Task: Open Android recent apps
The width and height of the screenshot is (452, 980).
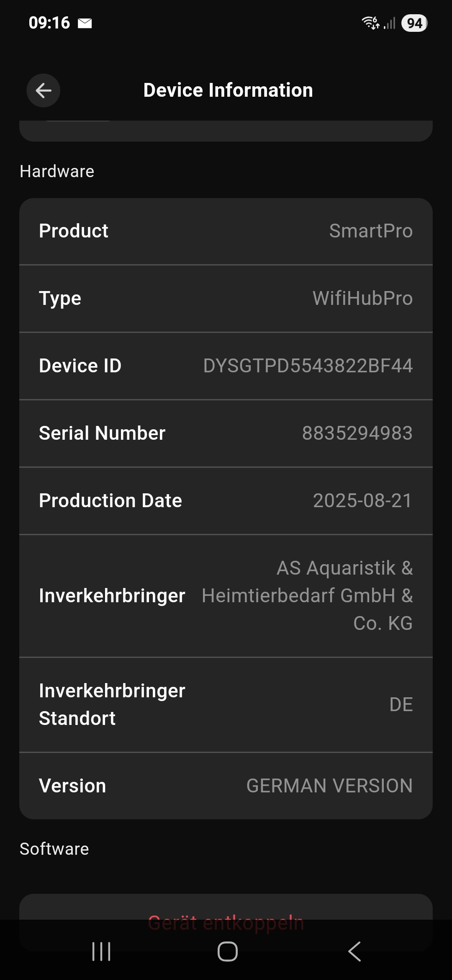Action: [x=101, y=952]
